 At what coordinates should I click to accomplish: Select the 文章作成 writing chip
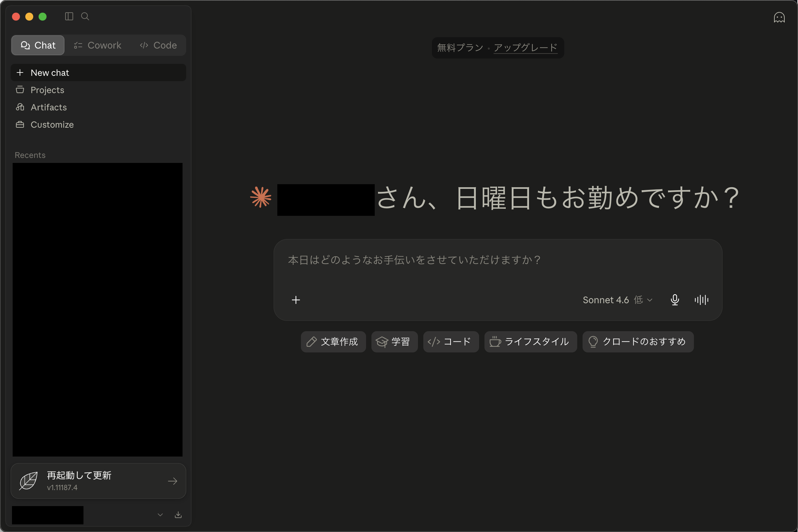tap(333, 342)
